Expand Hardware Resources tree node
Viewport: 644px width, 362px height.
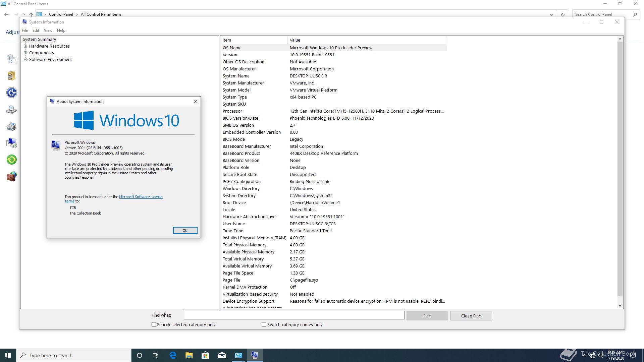pyautogui.click(x=25, y=46)
